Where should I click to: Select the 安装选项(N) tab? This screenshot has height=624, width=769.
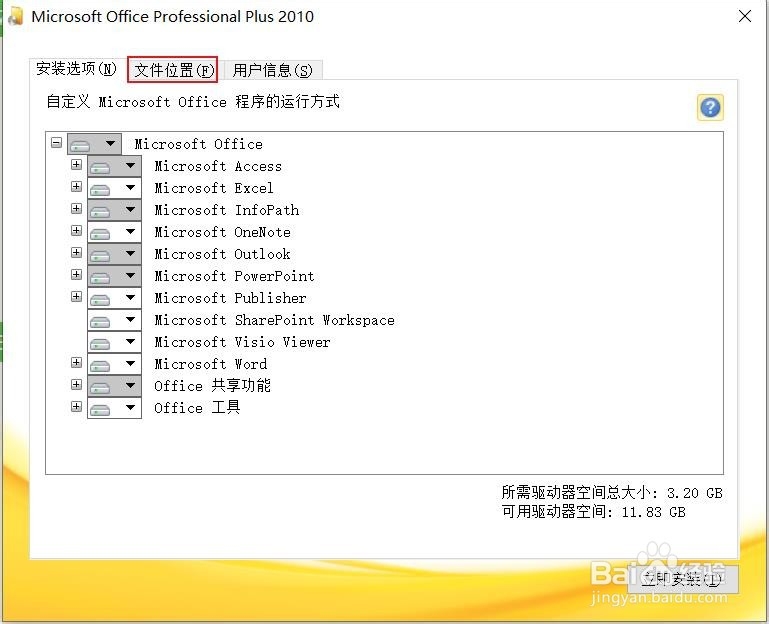[77, 69]
